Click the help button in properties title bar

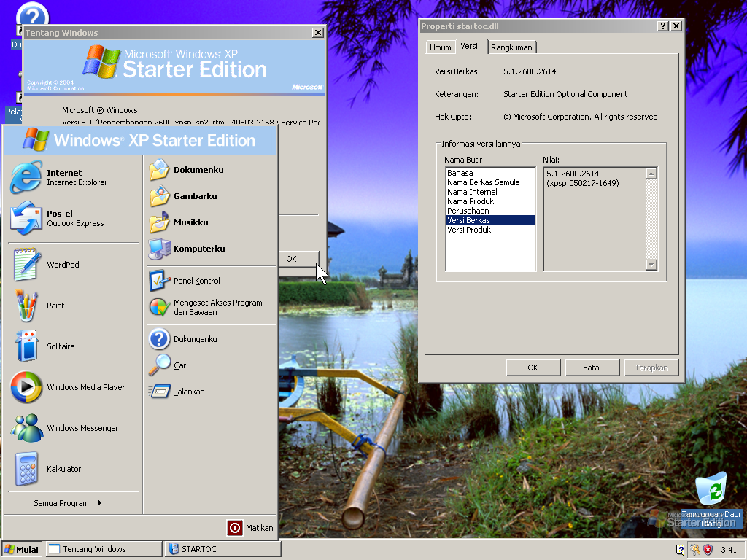click(x=662, y=26)
